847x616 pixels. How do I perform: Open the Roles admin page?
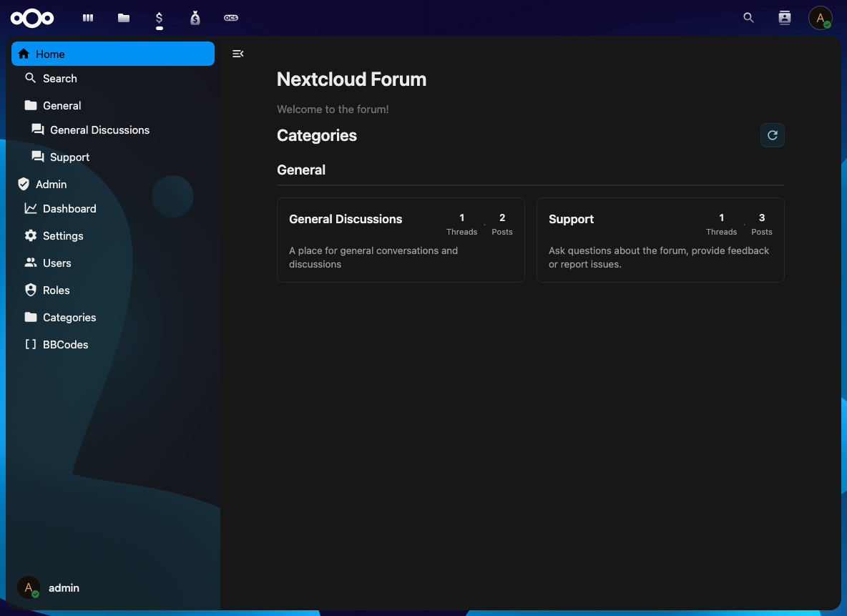point(57,290)
